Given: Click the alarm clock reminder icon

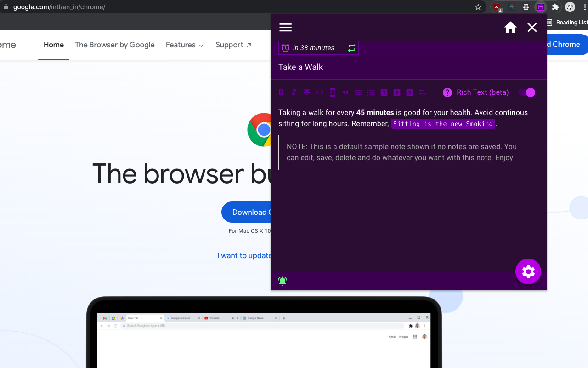Looking at the screenshot, I should (x=286, y=48).
